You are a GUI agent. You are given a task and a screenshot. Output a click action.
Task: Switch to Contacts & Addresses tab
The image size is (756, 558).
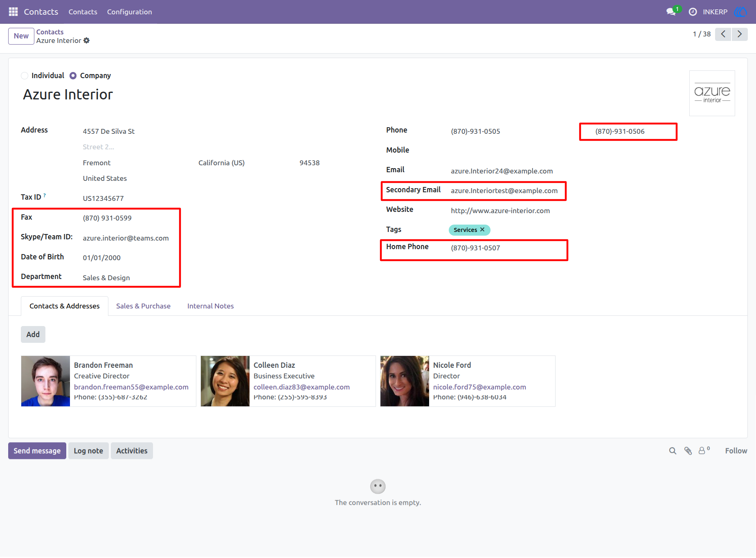click(x=65, y=306)
